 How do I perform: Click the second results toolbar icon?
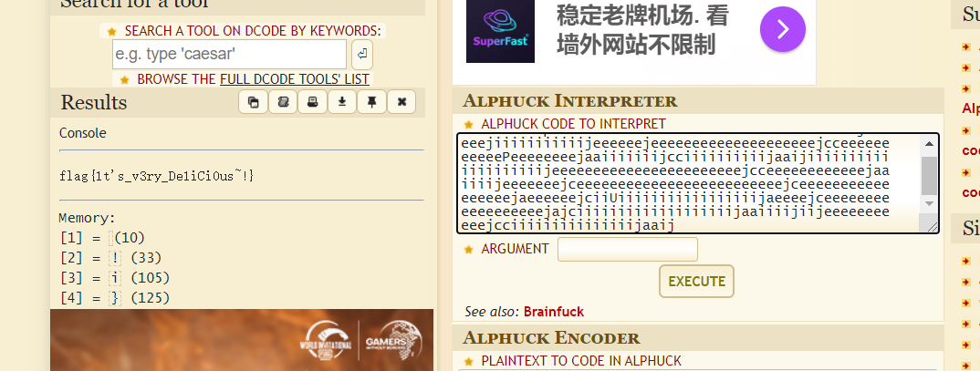click(283, 102)
